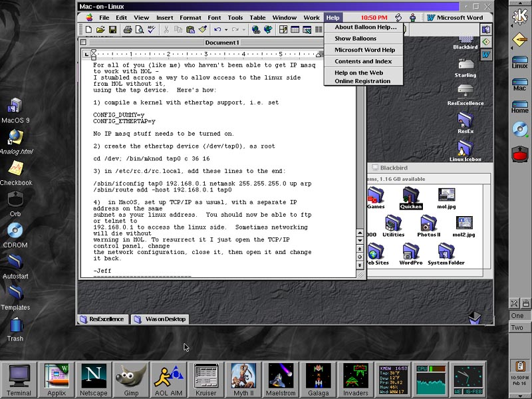Click the Paste clipboard icon

click(x=190, y=29)
